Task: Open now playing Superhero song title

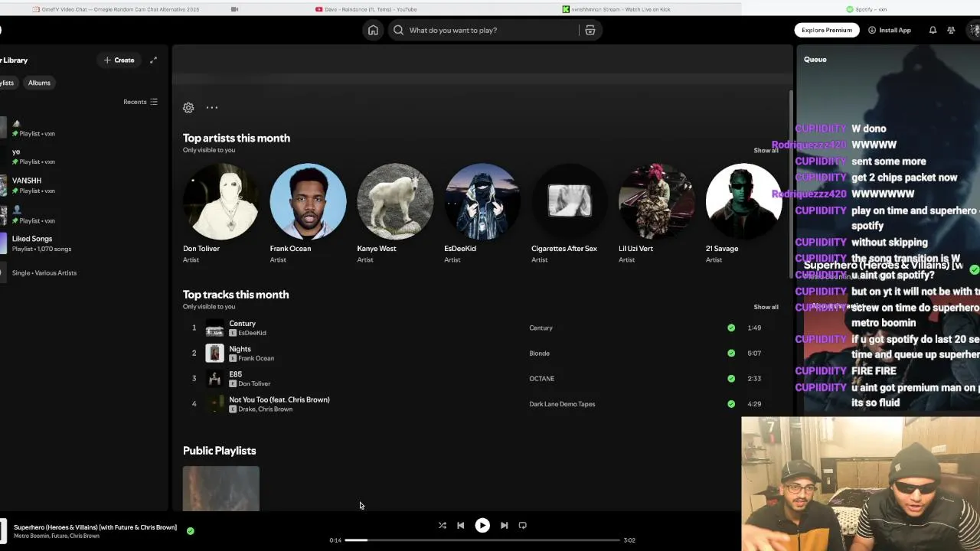Action: tap(95, 527)
